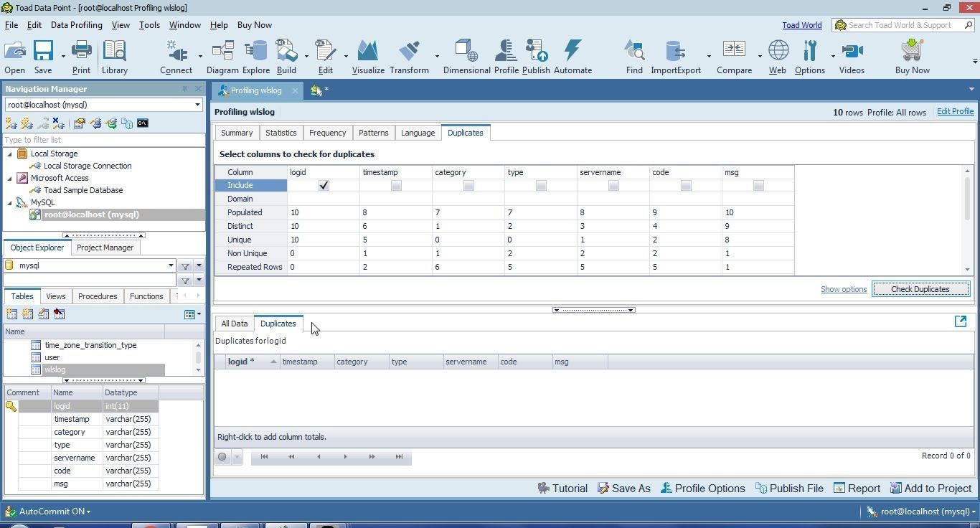Open the Compare tool

[734, 57]
